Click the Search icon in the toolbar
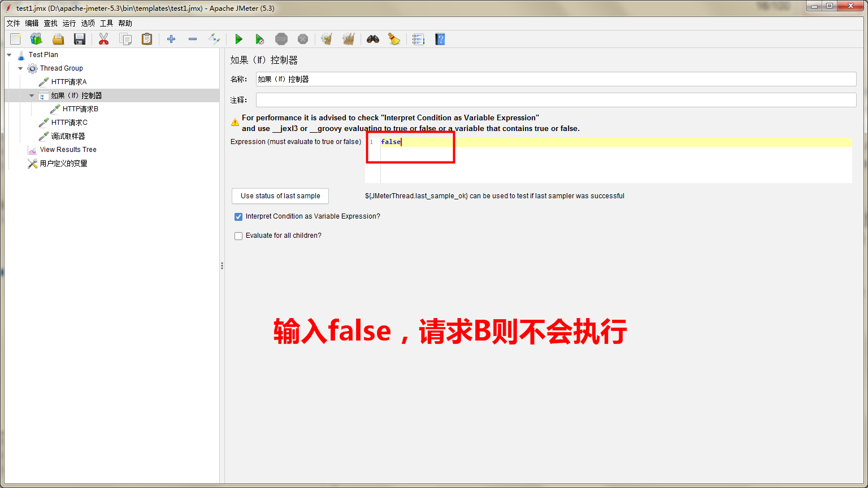868x488 pixels. coord(372,39)
